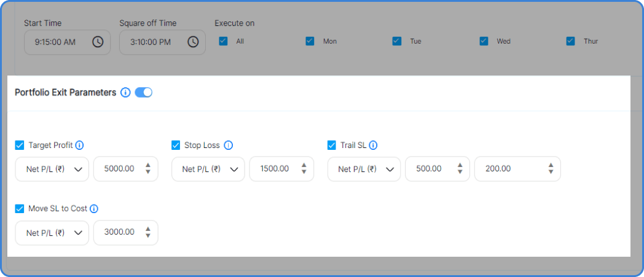Click the Trail SL 200.00 input
This screenshot has height=277, width=644.
pyautogui.click(x=517, y=169)
